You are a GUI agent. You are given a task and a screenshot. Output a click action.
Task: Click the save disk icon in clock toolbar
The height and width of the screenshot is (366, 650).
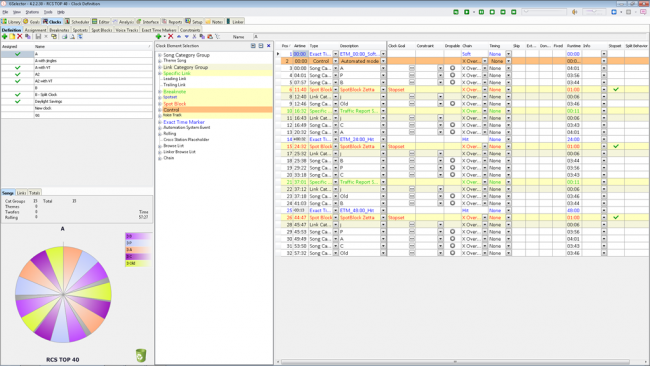[38, 36]
